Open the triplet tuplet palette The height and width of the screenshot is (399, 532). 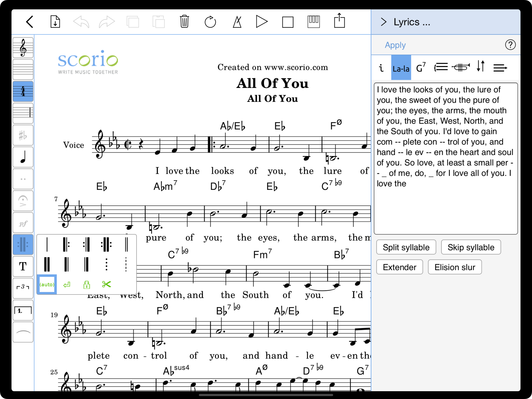pos(23,289)
